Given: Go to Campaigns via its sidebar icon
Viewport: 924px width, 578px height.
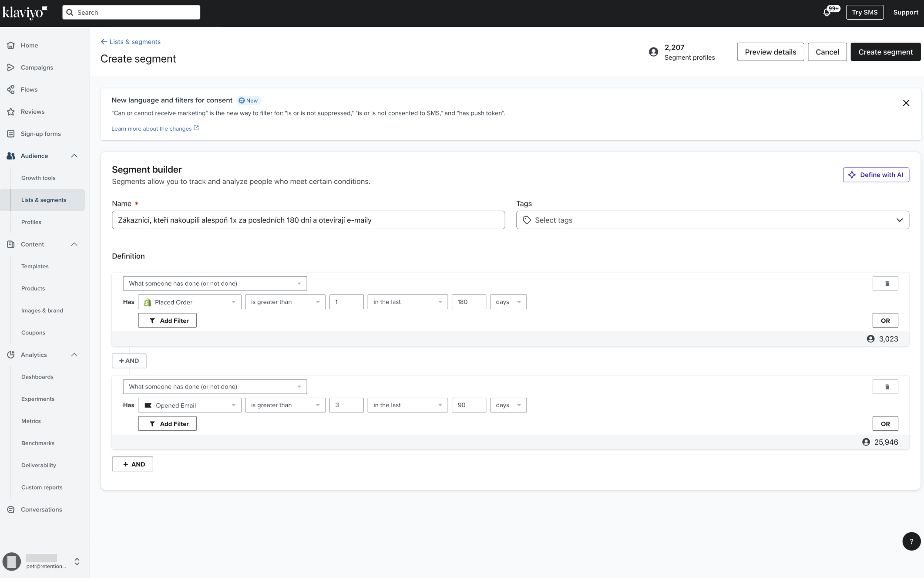Looking at the screenshot, I should 11,67.
